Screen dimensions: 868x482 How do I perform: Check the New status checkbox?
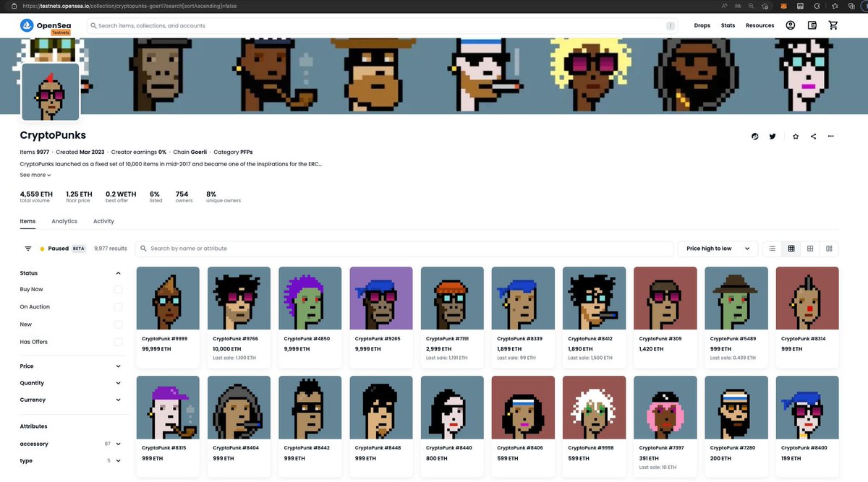pos(118,324)
